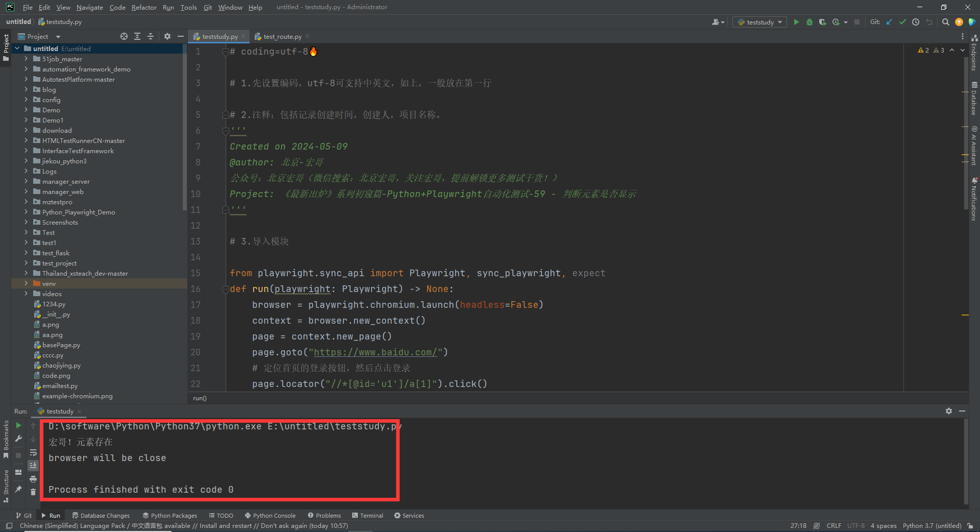Open the Python Console tool tab
This screenshot has height=532, width=980.
270,516
